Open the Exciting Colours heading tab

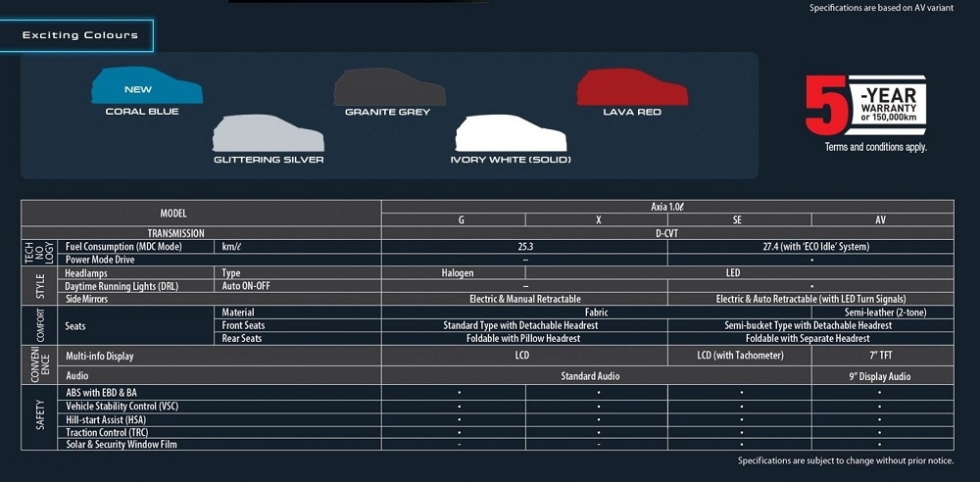[80, 35]
